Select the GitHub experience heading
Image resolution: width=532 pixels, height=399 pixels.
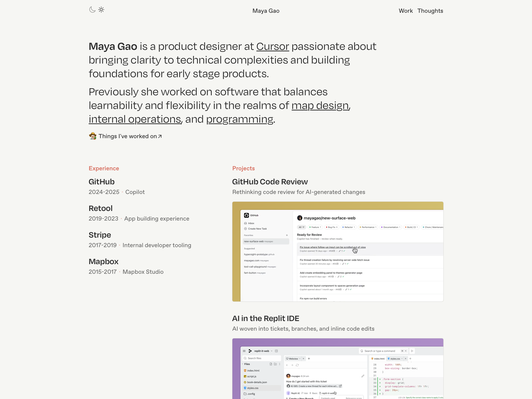[101, 182]
